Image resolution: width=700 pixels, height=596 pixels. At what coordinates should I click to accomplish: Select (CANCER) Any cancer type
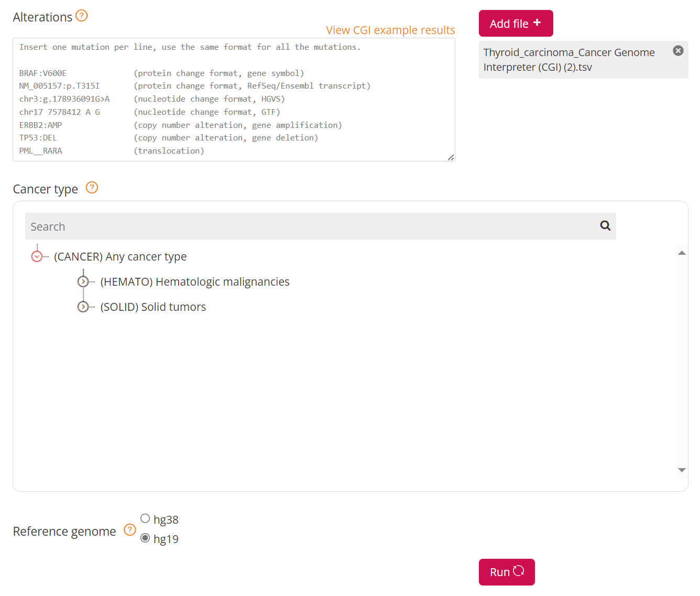tap(120, 257)
